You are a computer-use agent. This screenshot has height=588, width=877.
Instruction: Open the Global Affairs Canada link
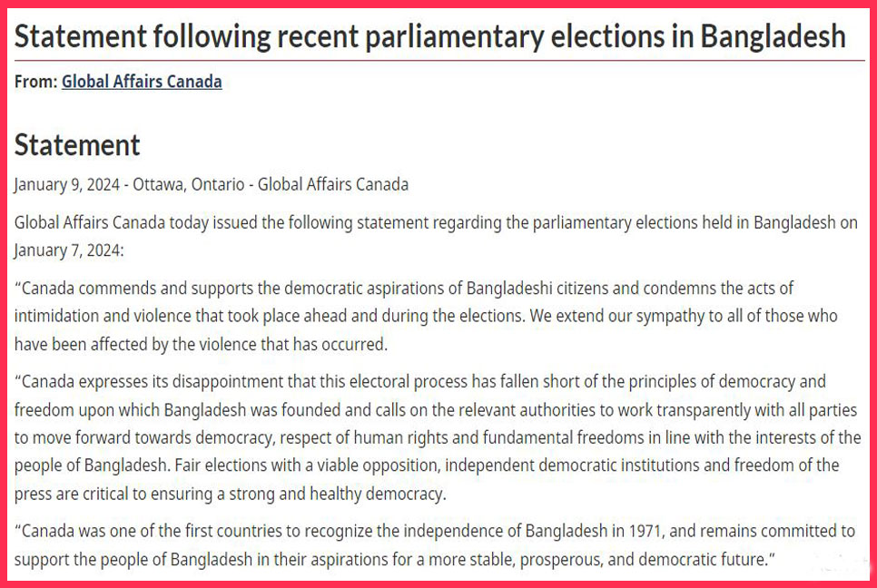[x=142, y=82]
